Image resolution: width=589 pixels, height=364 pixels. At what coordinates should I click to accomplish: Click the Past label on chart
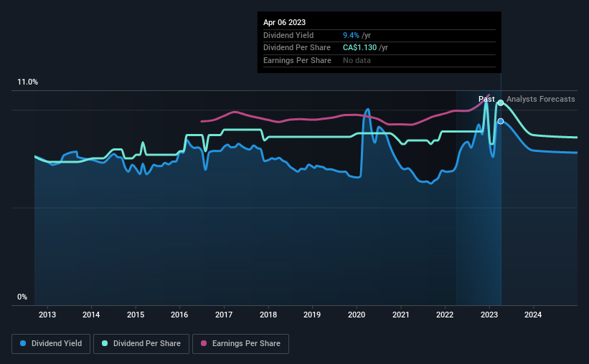point(486,99)
